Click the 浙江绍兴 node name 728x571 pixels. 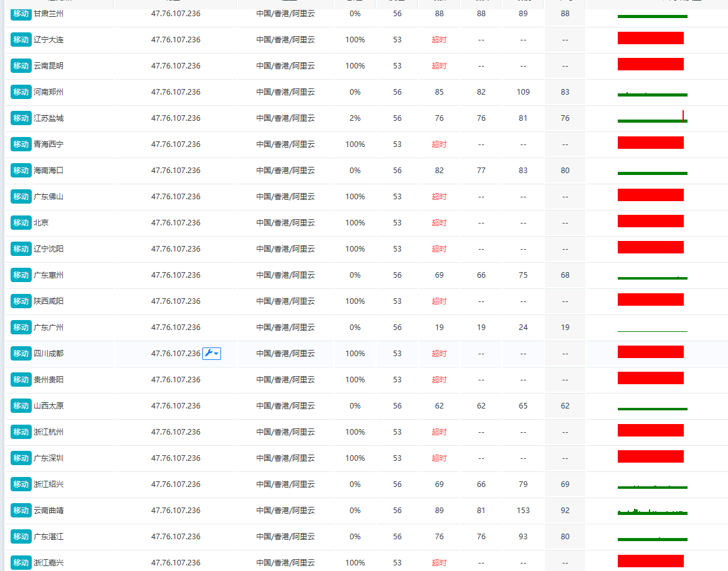click(49, 484)
